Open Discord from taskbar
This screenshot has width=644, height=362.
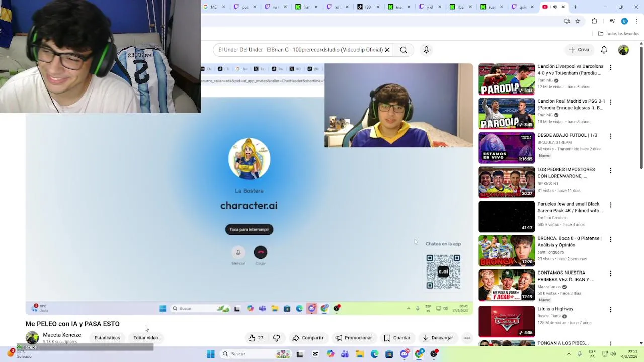tap(404, 354)
